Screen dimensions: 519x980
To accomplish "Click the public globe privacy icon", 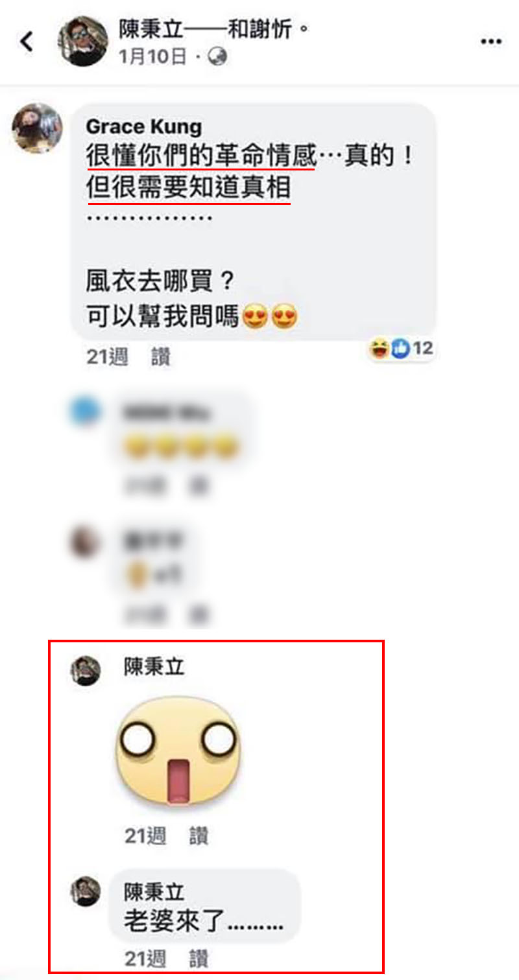I will point(219,57).
